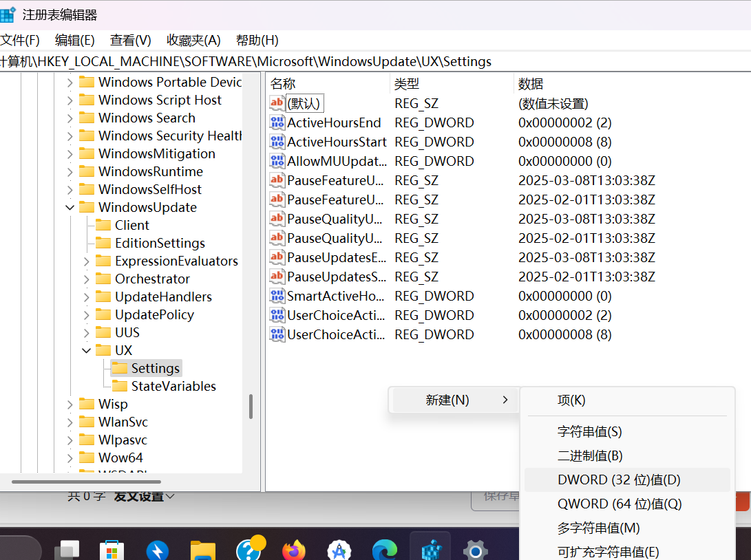Viewport: 751px width, 560px height.
Task: Expand the Windows Search key
Action: (x=70, y=118)
